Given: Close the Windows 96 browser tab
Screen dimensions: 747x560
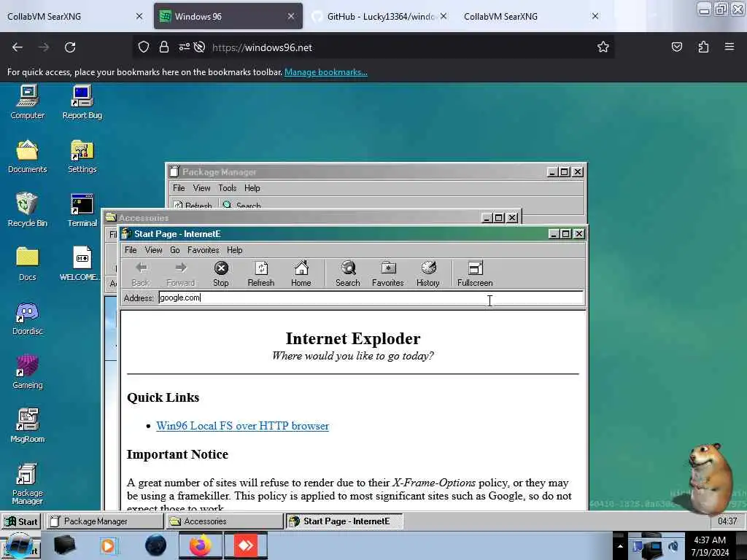Looking at the screenshot, I should click(290, 16).
